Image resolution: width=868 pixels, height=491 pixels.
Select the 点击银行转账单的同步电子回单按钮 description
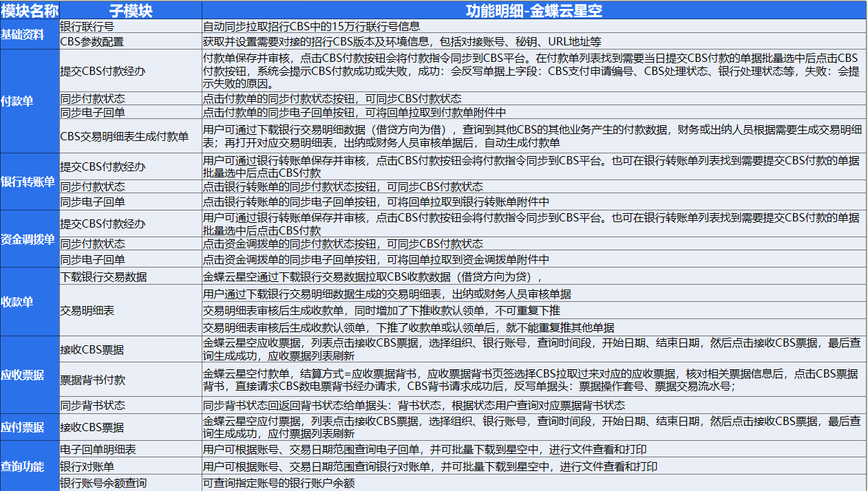pyautogui.click(x=534, y=201)
